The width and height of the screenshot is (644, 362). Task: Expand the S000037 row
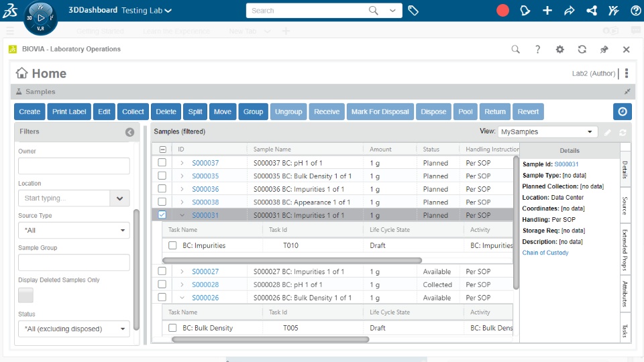point(182,163)
